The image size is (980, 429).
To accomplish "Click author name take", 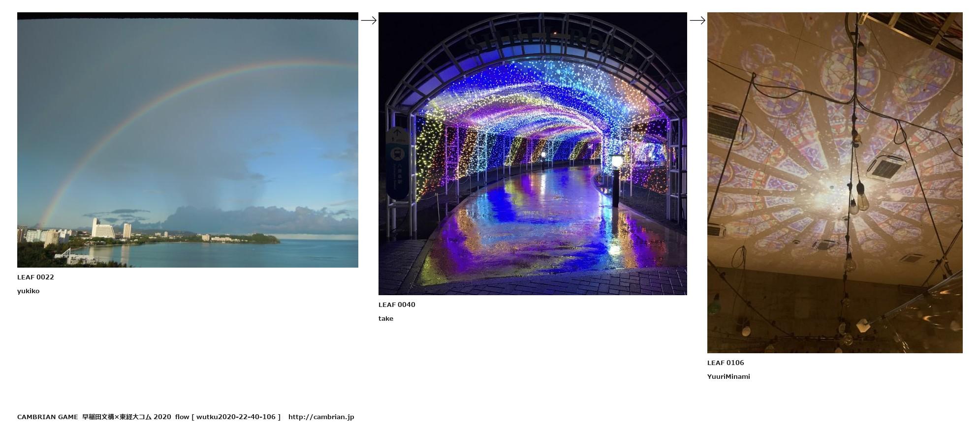I will tap(385, 318).
